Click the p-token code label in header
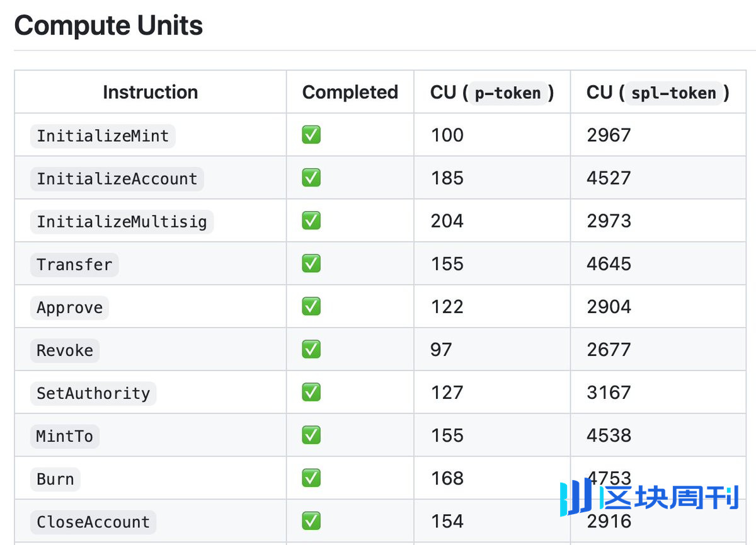This screenshot has height=545, width=756. click(x=508, y=93)
